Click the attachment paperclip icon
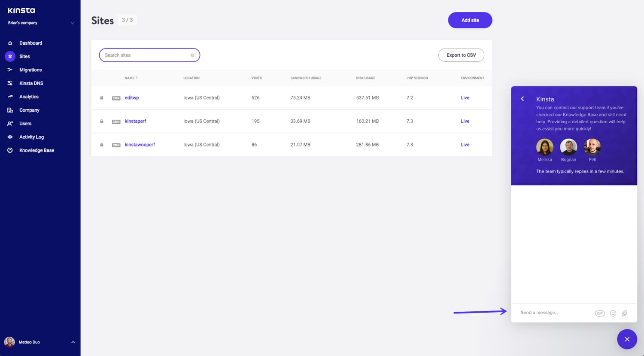This screenshot has width=644, height=356. click(624, 313)
